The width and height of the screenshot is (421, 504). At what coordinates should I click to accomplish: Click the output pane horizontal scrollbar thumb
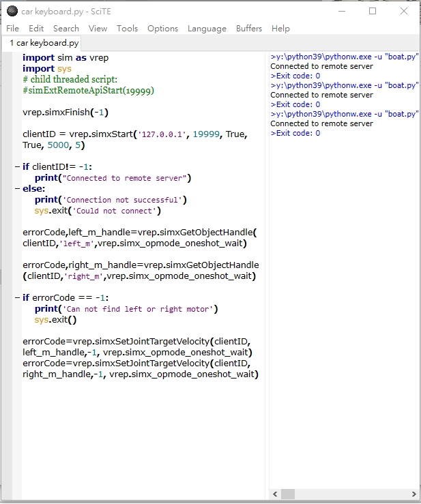point(288,494)
